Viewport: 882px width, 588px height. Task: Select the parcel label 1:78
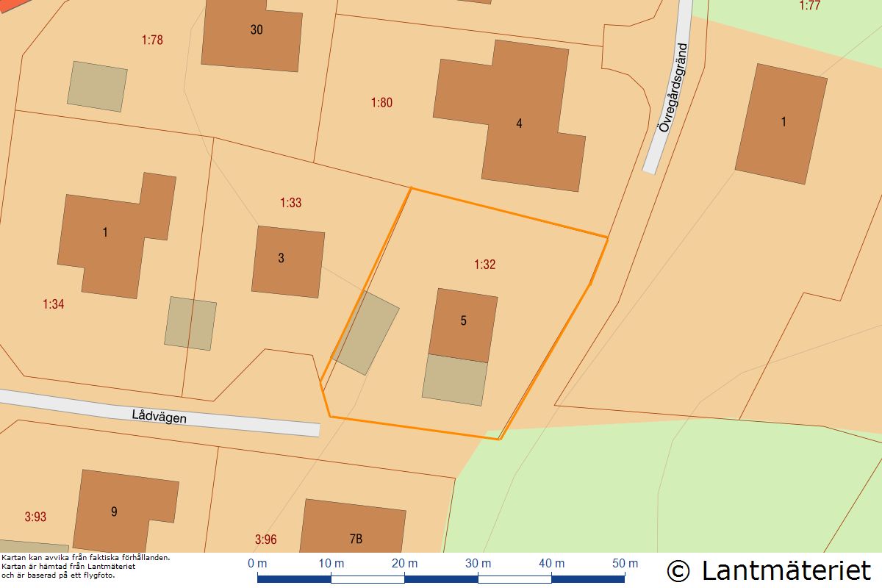(152, 40)
